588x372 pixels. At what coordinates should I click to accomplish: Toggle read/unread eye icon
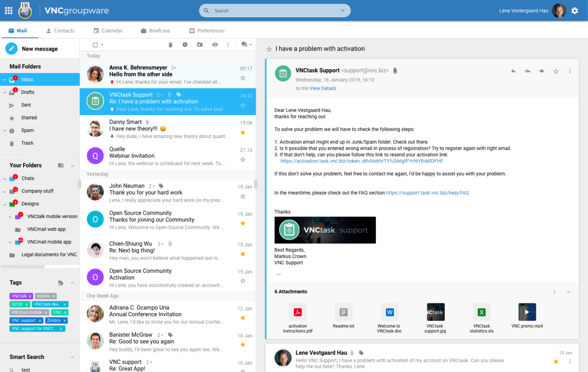tap(215, 45)
